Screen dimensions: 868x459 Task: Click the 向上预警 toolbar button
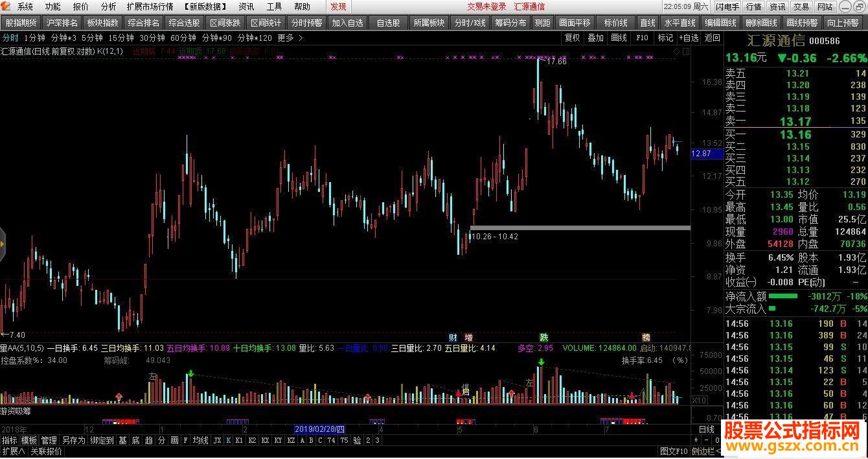[843, 22]
